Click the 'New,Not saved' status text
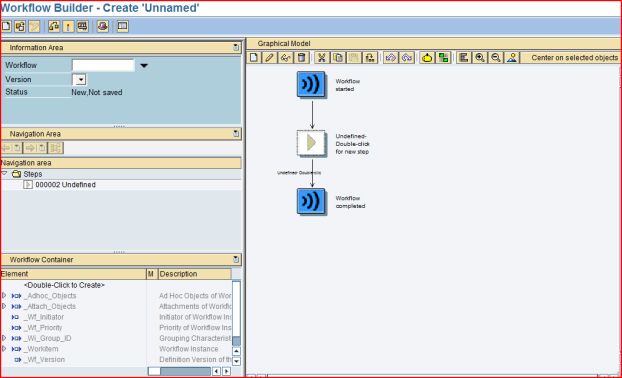 tap(97, 92)
